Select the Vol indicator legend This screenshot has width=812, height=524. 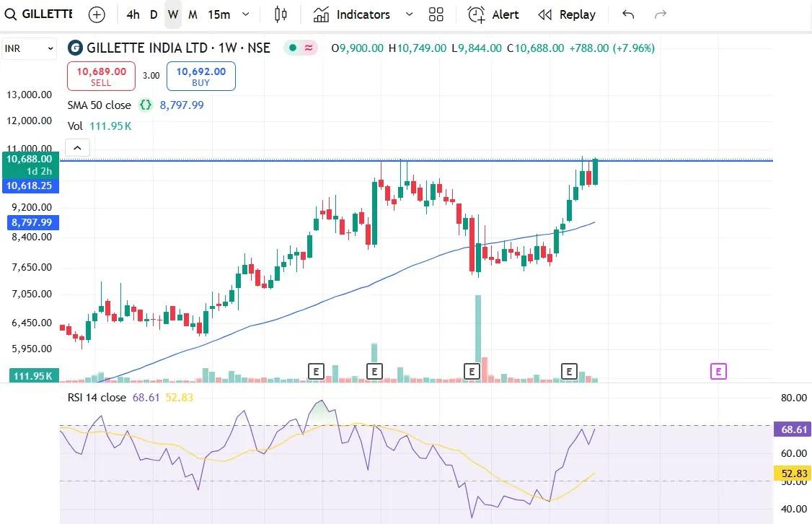pyautogui.click(x=75, y=126)
